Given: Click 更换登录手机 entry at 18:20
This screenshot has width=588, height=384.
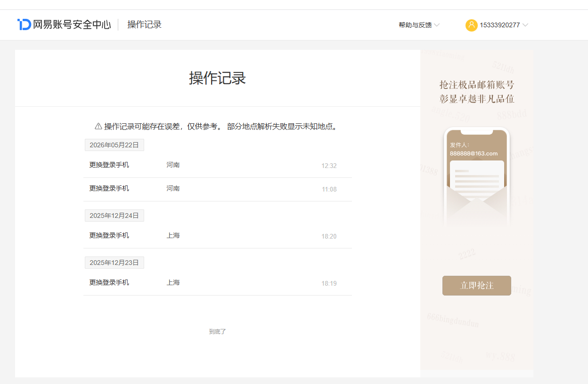Looking at the screenshot, I should pyautogui.click(x=109, y=236).
